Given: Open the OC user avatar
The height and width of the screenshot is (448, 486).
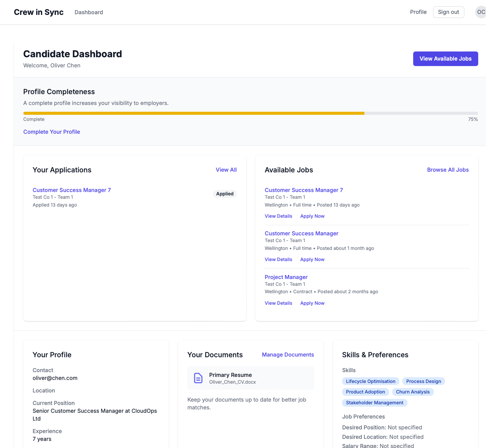Looking at the screenshot, I should click(x=481, y=12).
